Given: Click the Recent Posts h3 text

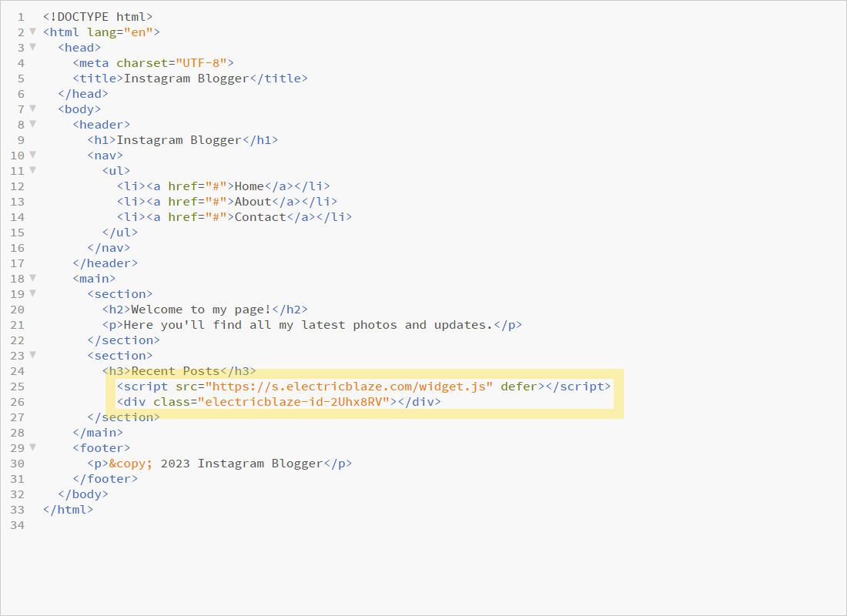Looking at the screenshot, I should [x=176, y=371].
